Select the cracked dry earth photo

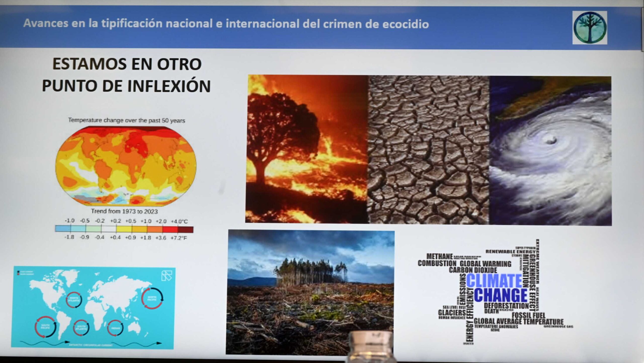point(429,150)
